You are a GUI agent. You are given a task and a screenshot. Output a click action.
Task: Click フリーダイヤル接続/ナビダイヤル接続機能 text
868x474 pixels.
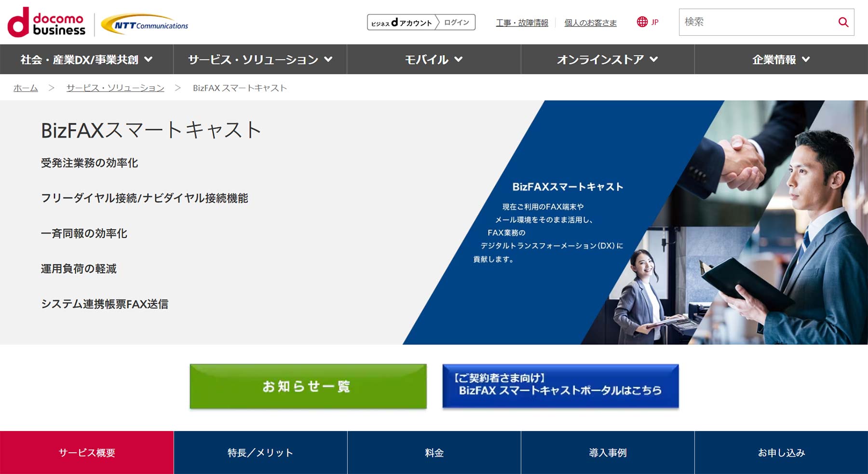(x=144, y=198)
